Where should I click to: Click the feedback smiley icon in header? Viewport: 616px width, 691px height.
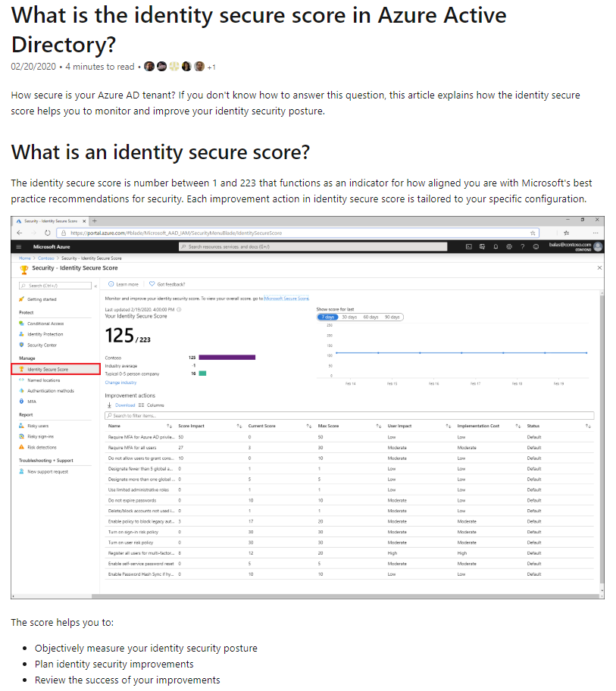click(x=536, y=247)
